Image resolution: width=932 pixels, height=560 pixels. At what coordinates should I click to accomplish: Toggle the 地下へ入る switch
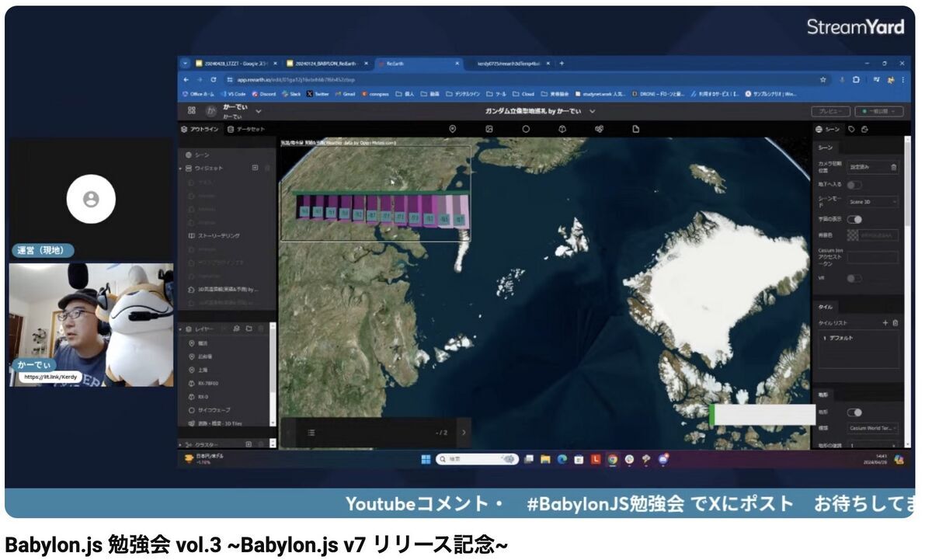click(854, 185)
